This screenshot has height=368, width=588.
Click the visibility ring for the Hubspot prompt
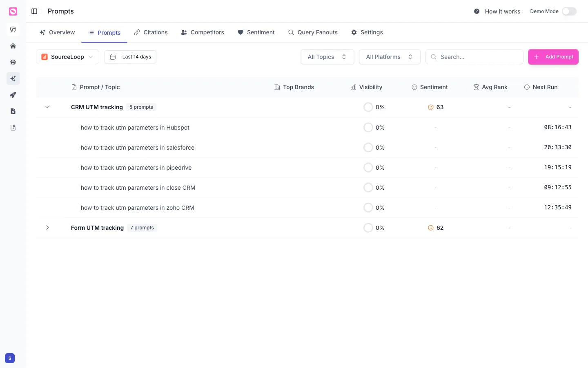pyautogui.click(x=368, y=128)
